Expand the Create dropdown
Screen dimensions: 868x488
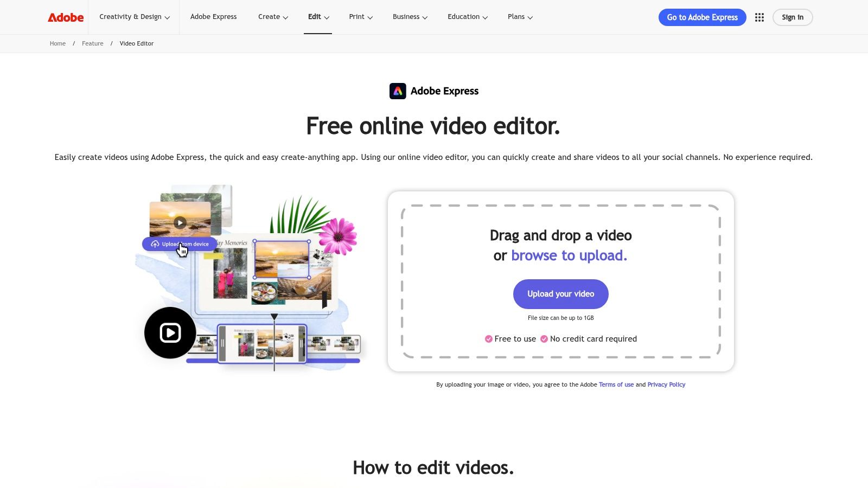[273, 17]
